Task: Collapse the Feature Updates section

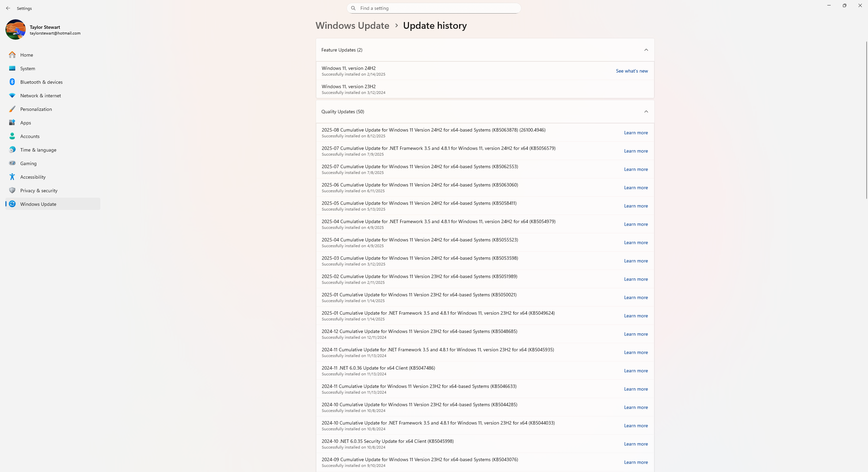Action: coord(646,50)
